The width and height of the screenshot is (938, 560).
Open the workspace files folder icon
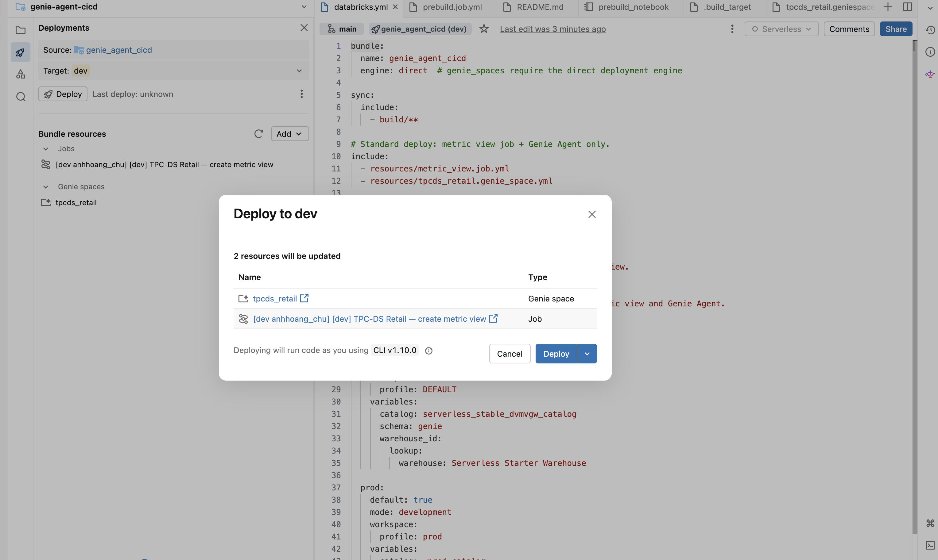point(20,30)
